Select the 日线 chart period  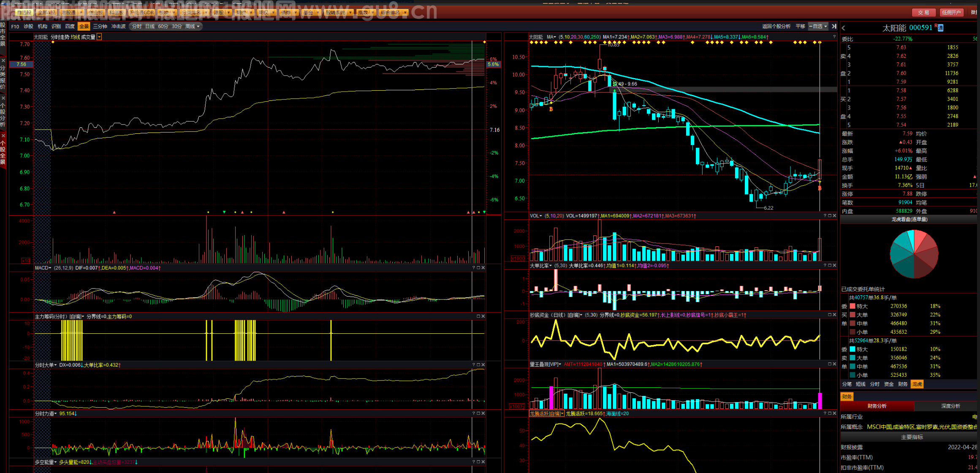pos(150,27)
